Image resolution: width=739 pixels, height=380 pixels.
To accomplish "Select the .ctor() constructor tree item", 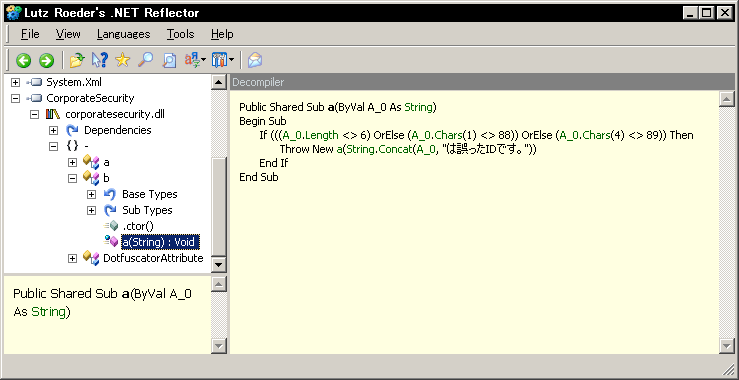I will (x=138, y=226).
